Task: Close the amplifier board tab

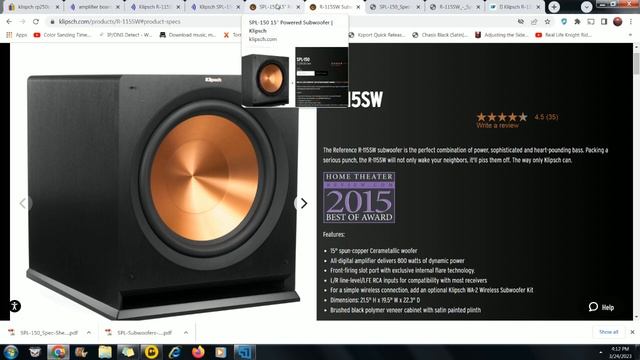Action: point(118,7)
